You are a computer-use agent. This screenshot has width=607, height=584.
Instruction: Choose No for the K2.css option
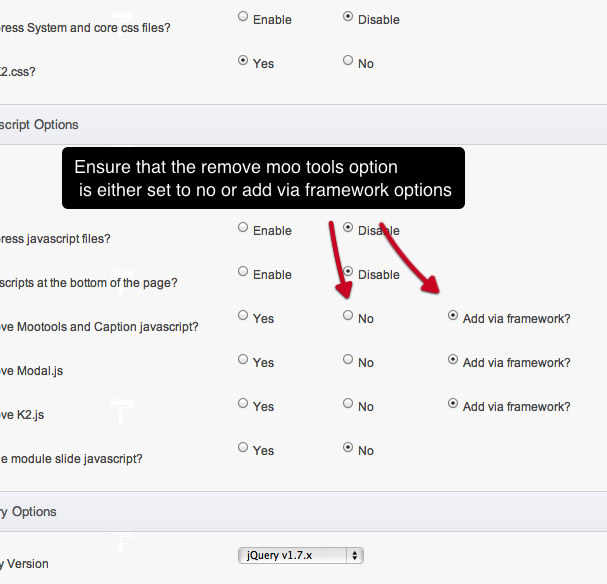click(348, 60)
